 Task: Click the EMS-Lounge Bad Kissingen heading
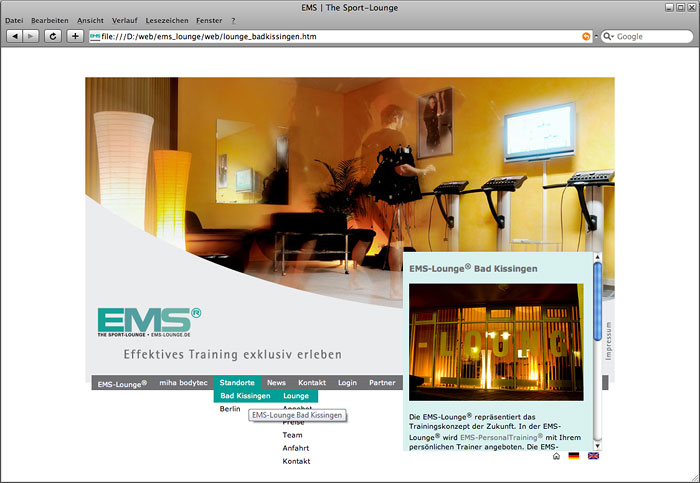click(473, 268)
